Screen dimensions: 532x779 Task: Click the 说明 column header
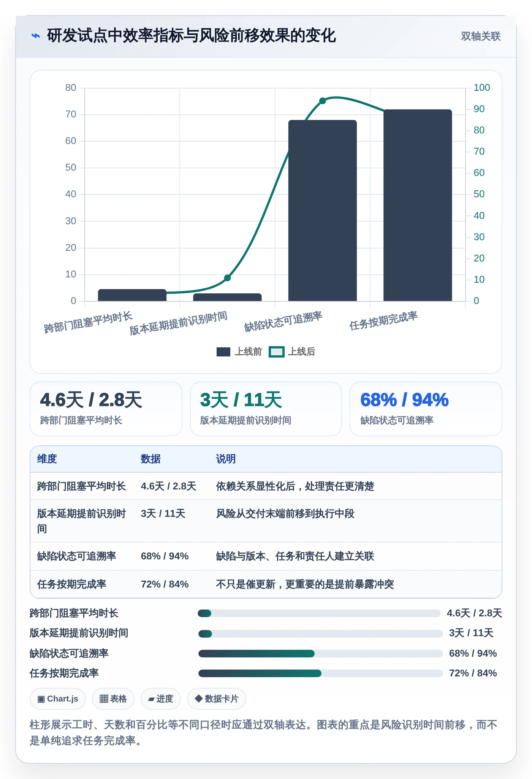click(226, 459)
